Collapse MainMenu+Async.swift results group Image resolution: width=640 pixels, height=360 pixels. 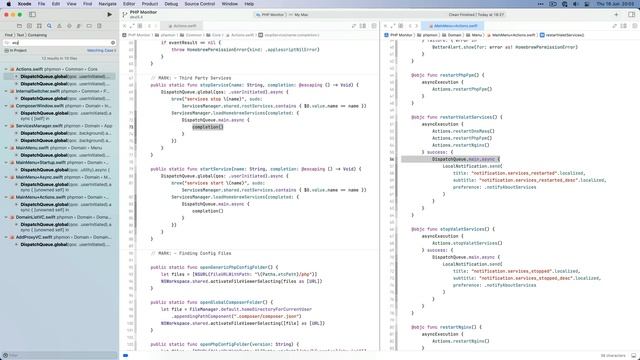pos(6,177)
